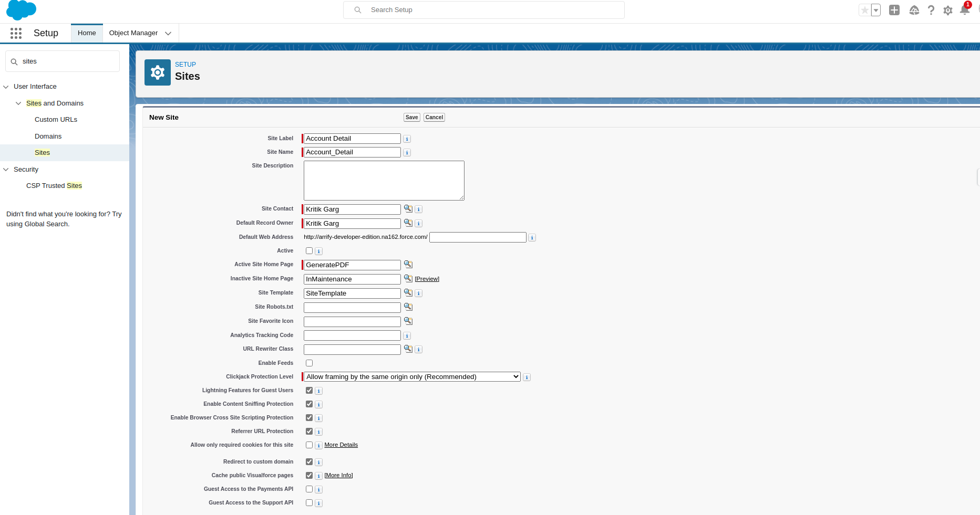Open CSP Trusted Sites in sidebar
980x515 pixels.
click(x=54, y=186)
